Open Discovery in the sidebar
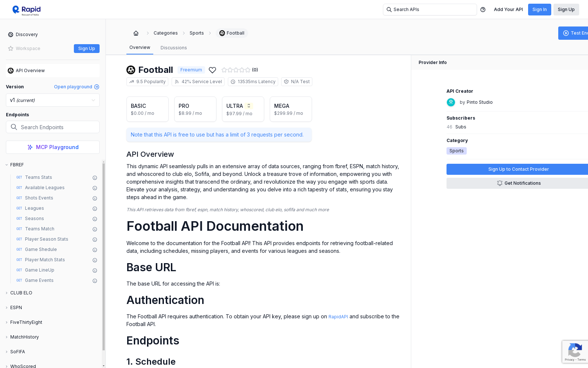588x368 pixels. pyautogui.click(x=27, y=35)
